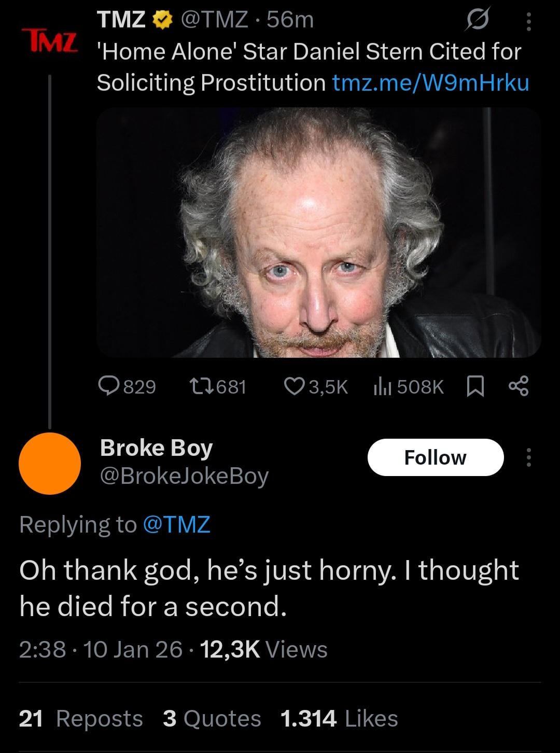Open Broke Boy's orange profile avatar
The width and height of the screenshot is (560, 753).
click(50, 463)
